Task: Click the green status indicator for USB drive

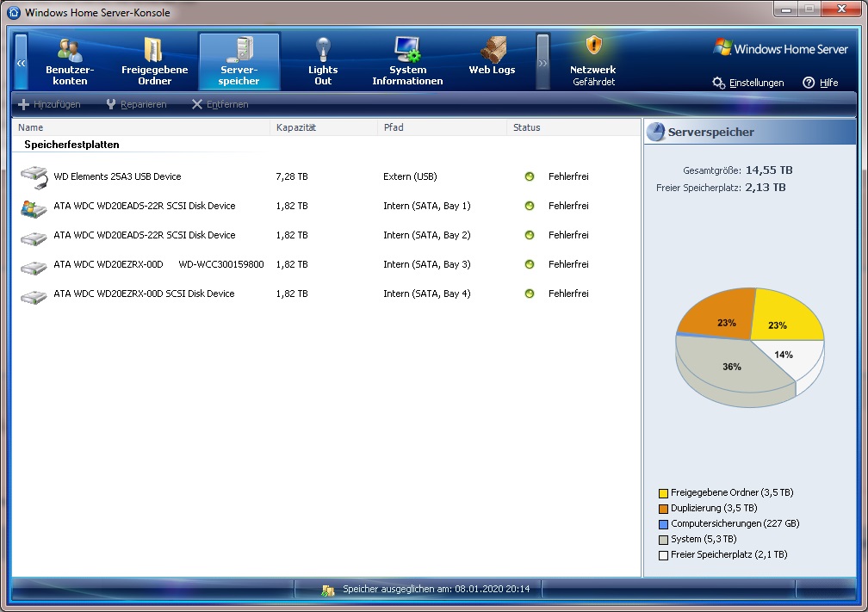Action: pyautogui.click(x=530, y=176)
